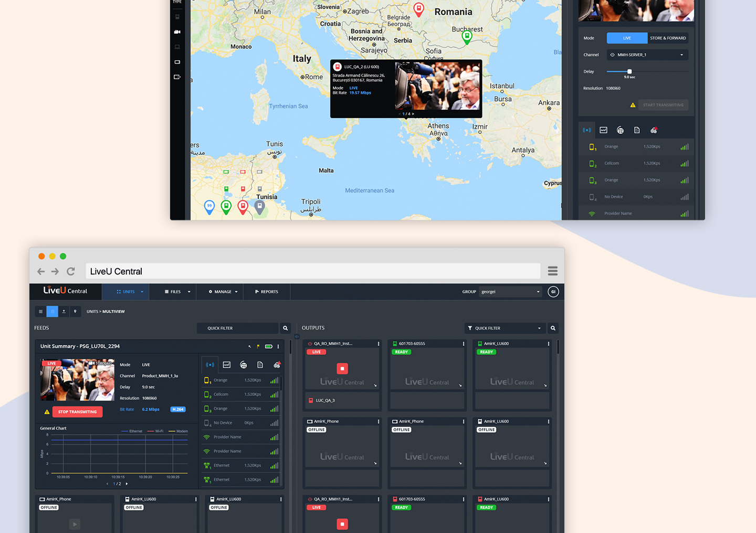The height and width of the screenshot is (533, 756).
Task: Click the H.264 codec badge
Action: click(178, 409)
